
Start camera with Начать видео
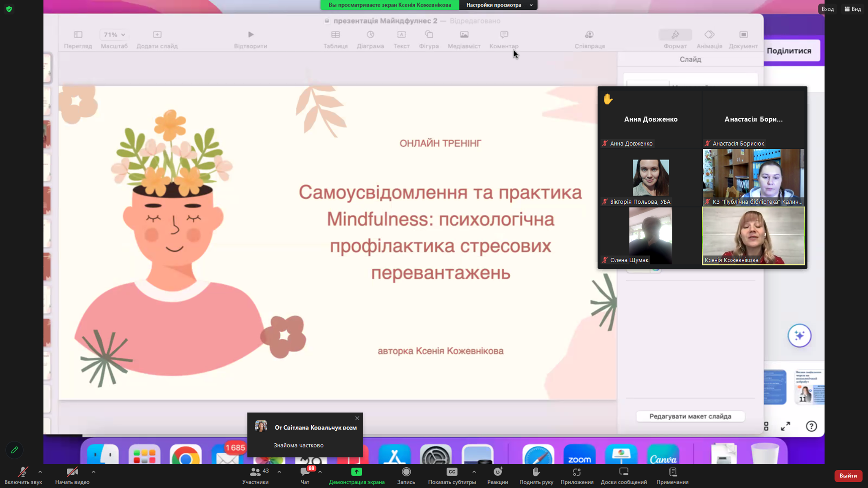pos(72,475)
